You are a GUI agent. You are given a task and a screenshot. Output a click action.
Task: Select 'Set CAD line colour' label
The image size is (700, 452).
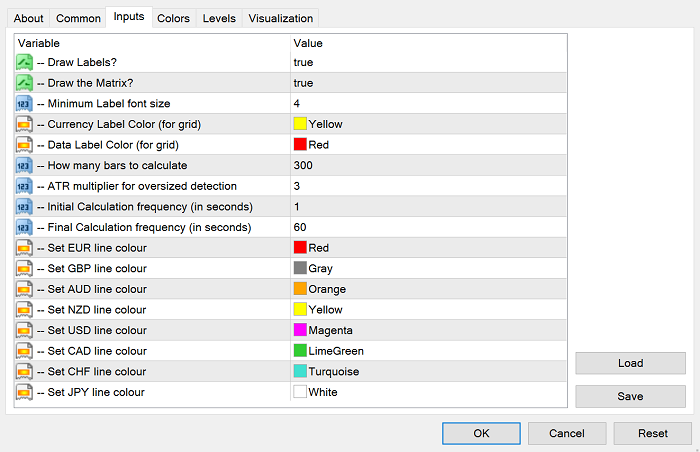click(97, 351)
